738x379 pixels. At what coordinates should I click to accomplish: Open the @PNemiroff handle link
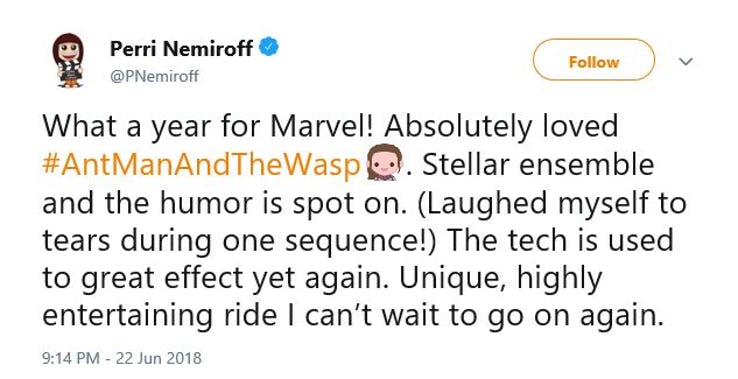[154, 76]
